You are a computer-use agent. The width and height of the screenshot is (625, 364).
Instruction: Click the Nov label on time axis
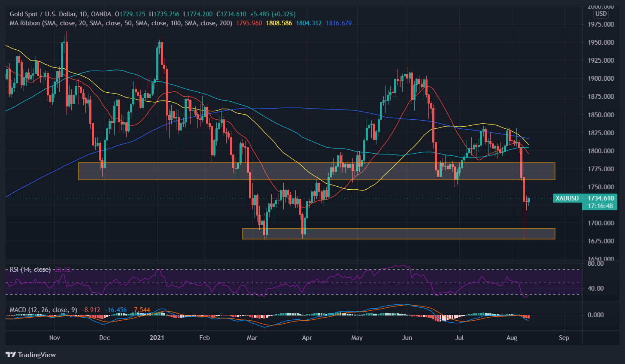(x=55, y=338)
